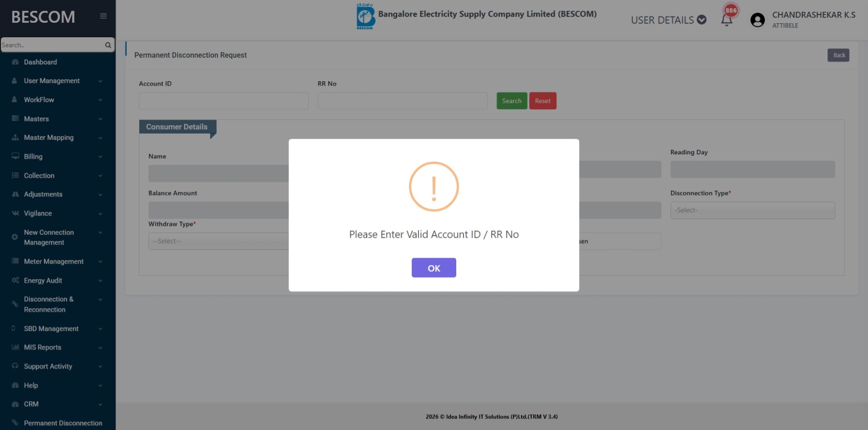Expand the Adjustments menu chevron
This screenshot has width=868, height=430.
tap(100, 194)
